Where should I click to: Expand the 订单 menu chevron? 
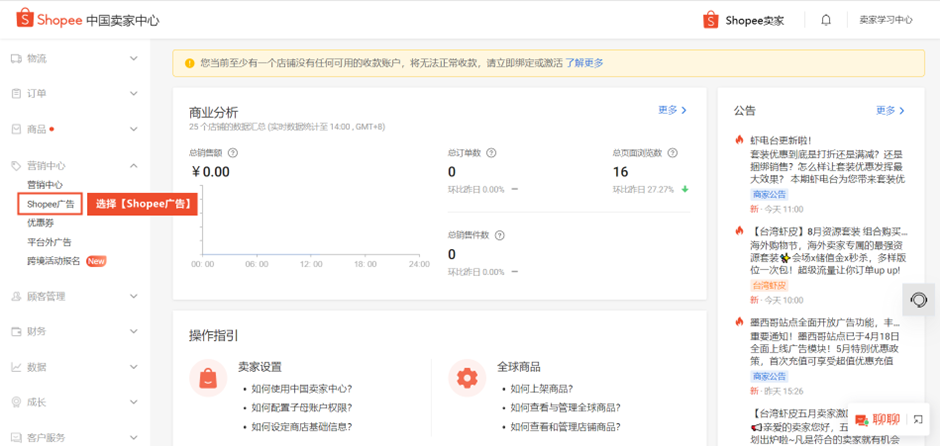[134, 94]
